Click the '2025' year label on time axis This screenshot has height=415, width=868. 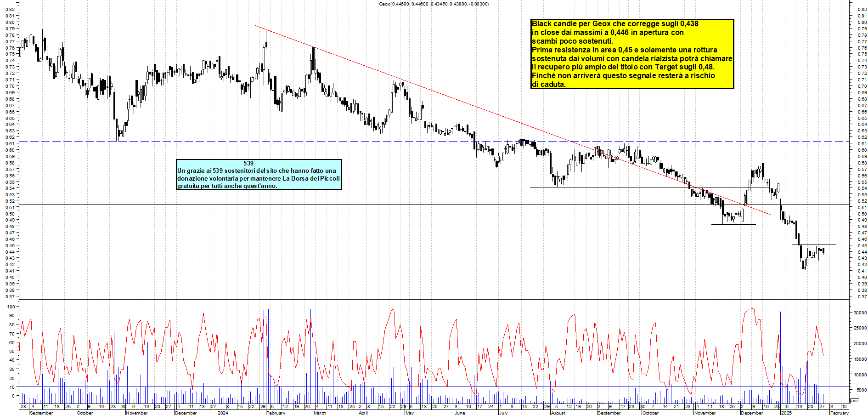point(786,413)
